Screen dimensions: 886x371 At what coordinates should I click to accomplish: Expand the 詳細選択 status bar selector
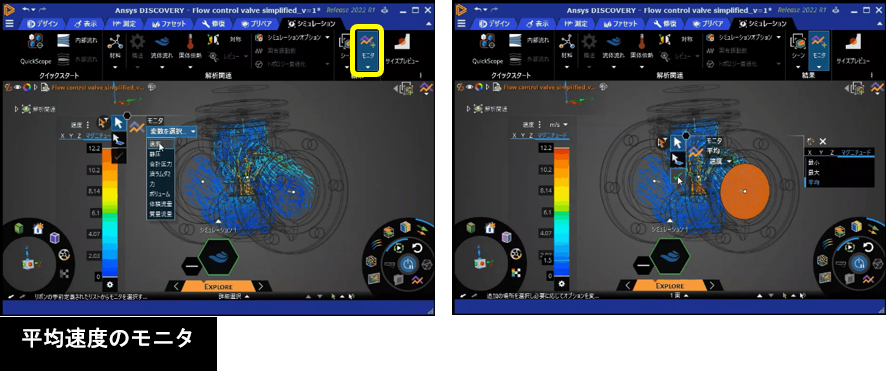[x=233, y=296]
